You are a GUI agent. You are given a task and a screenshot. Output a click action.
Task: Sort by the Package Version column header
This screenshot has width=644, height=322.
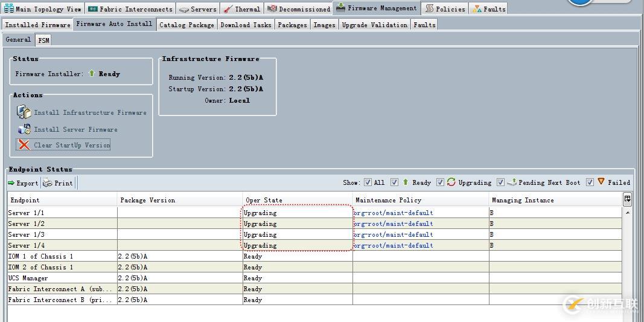(180, 201)
